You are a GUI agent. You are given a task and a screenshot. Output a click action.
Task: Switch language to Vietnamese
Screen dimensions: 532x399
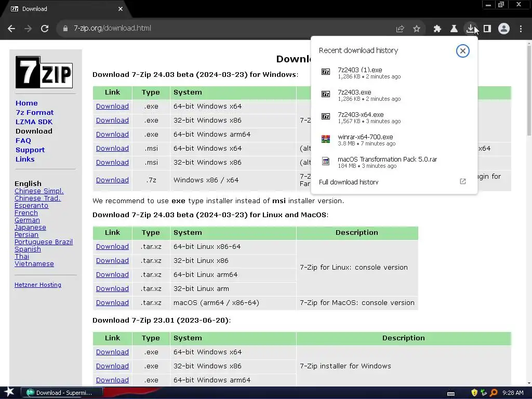pyautogui.click(x=34, y=263)
